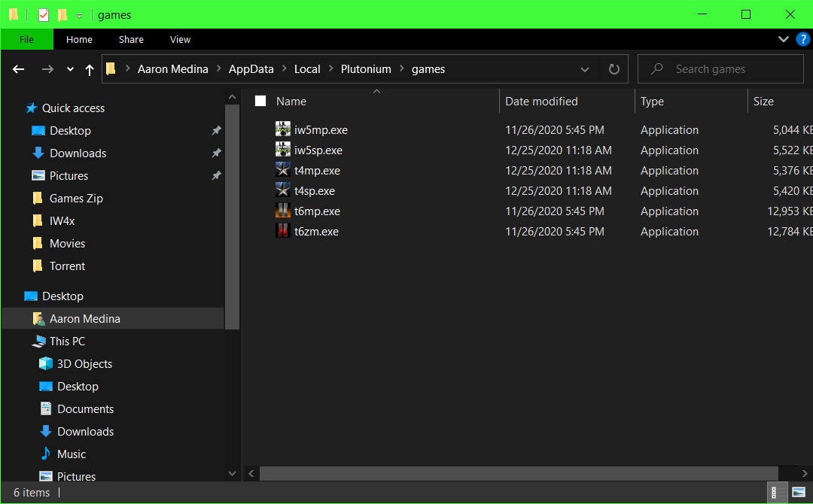Navigate to Local in address bar
This screenshot has height=504, width=813.
click(307, 69)
